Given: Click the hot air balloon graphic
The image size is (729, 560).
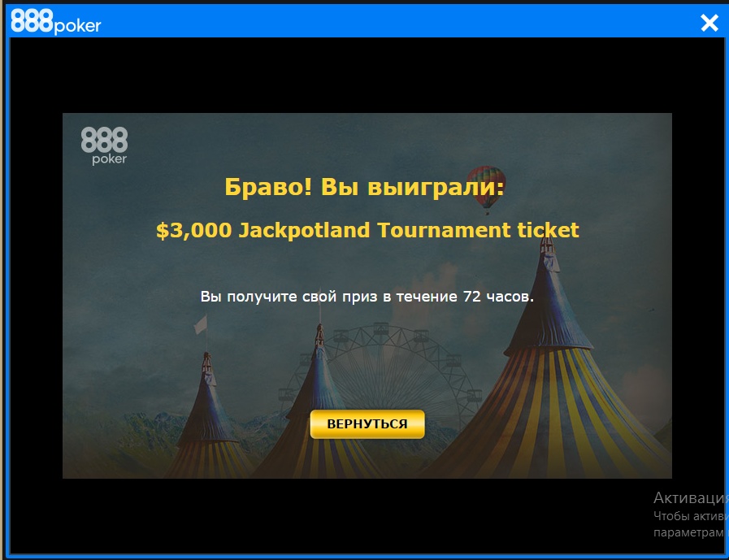Looking at the screenshot, I should point(486,189).
